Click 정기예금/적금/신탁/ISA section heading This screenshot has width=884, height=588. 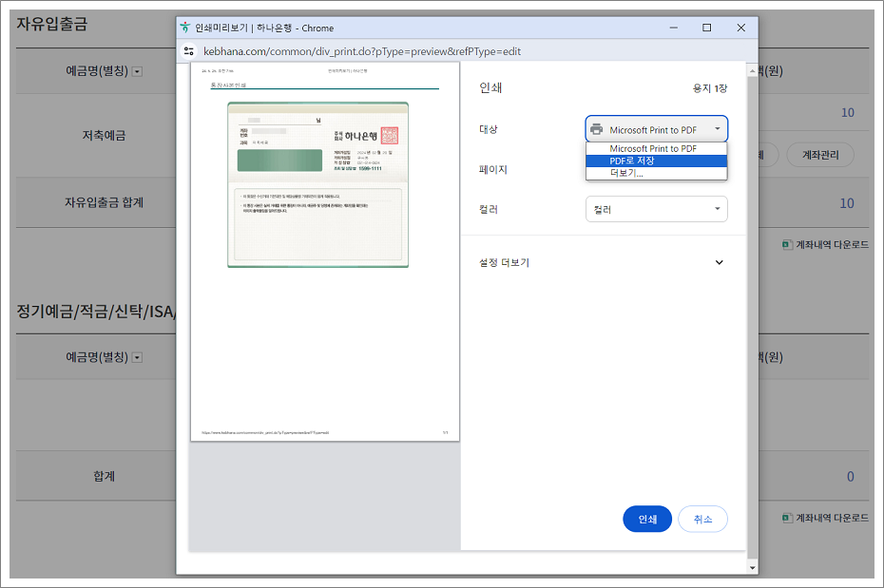(96, 311)
